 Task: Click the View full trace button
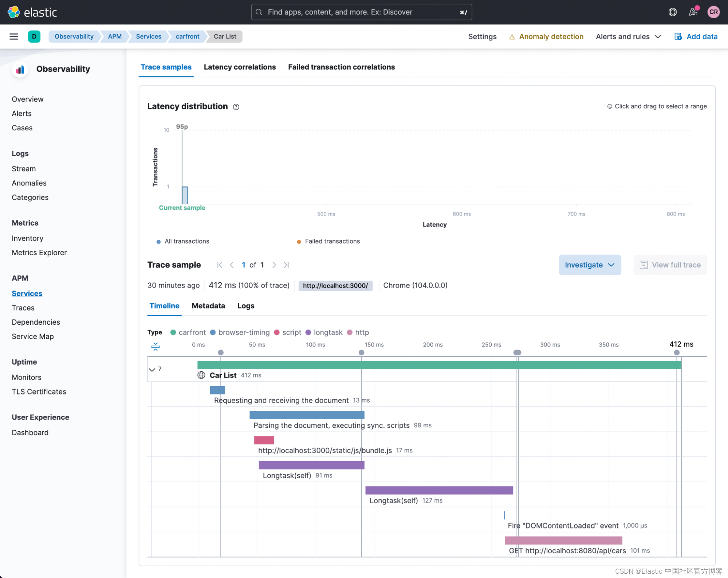coord(670,265)
